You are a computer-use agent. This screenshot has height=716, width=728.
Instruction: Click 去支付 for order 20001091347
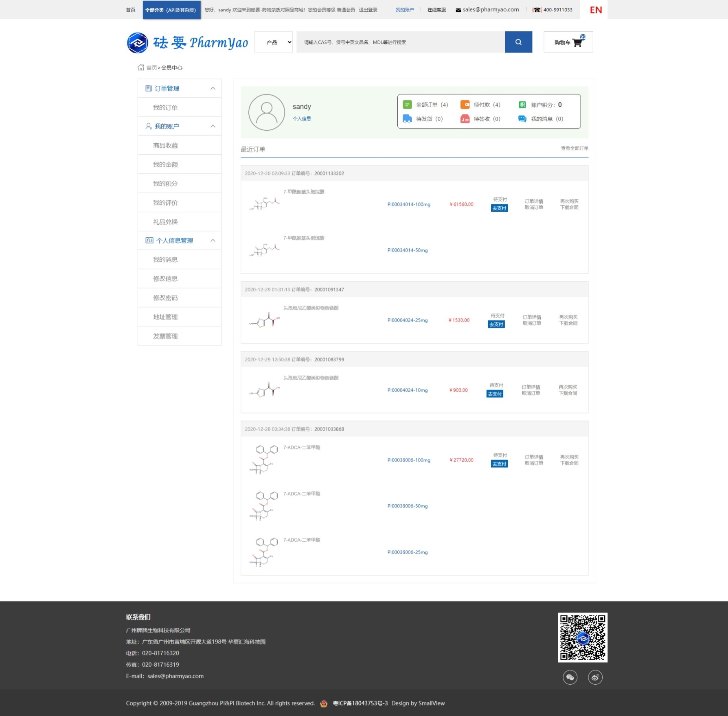(496, 324)
